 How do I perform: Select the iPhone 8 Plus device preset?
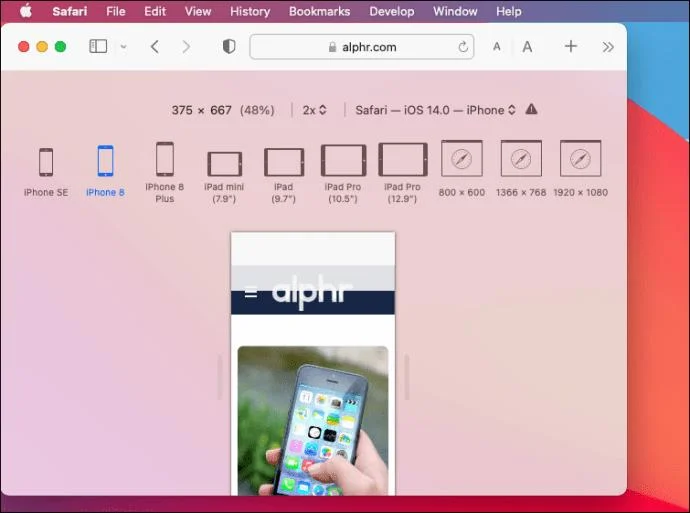165,172
